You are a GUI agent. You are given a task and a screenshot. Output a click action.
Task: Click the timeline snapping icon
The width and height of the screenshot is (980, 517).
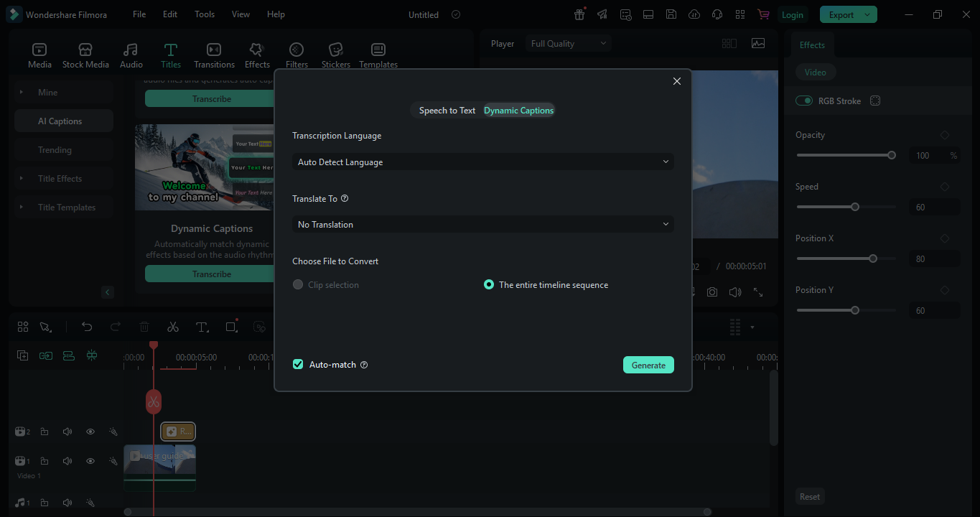(91, 355)
